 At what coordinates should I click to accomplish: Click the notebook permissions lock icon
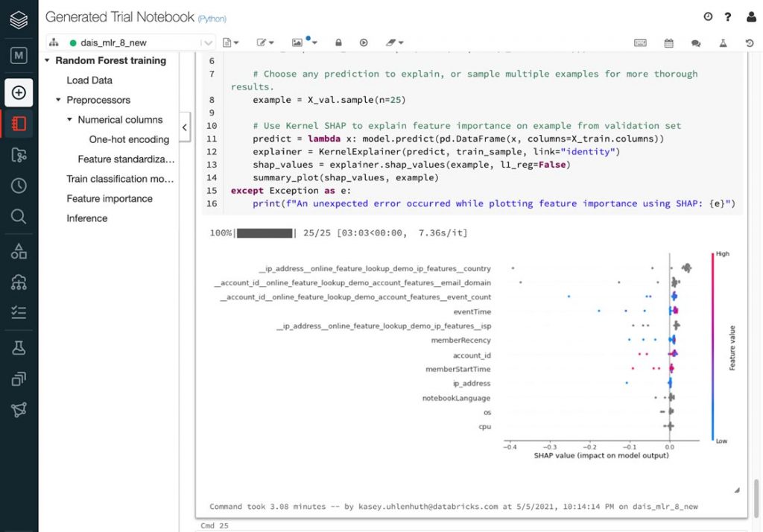pos(338,43)
